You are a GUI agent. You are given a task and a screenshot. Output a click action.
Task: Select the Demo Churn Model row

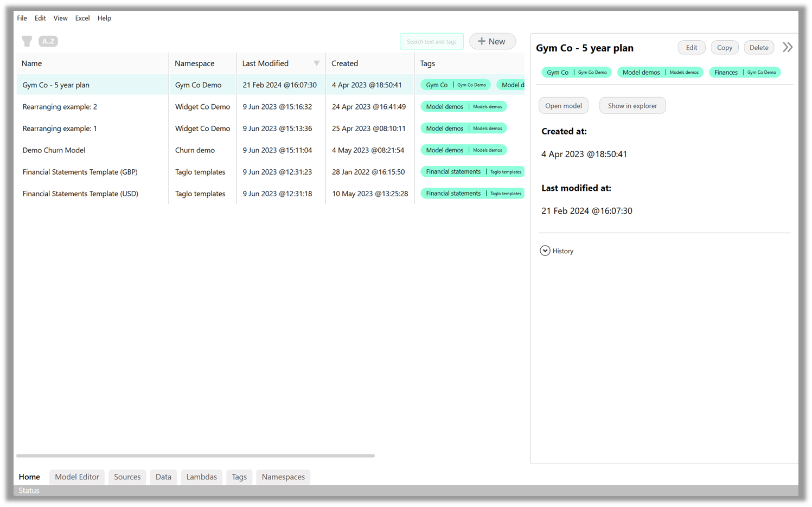tap(54, 150)
